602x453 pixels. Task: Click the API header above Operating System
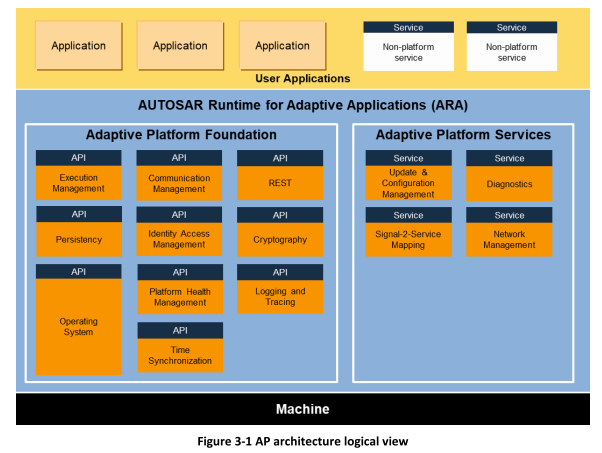79,271
